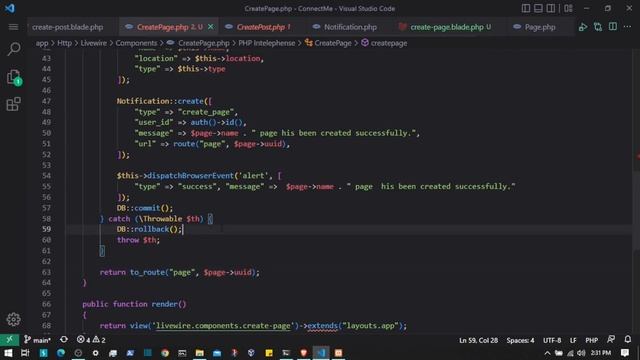Screen dimensions: 640x360
Task: Open the Manage gear menu
Action: [13, 319]
